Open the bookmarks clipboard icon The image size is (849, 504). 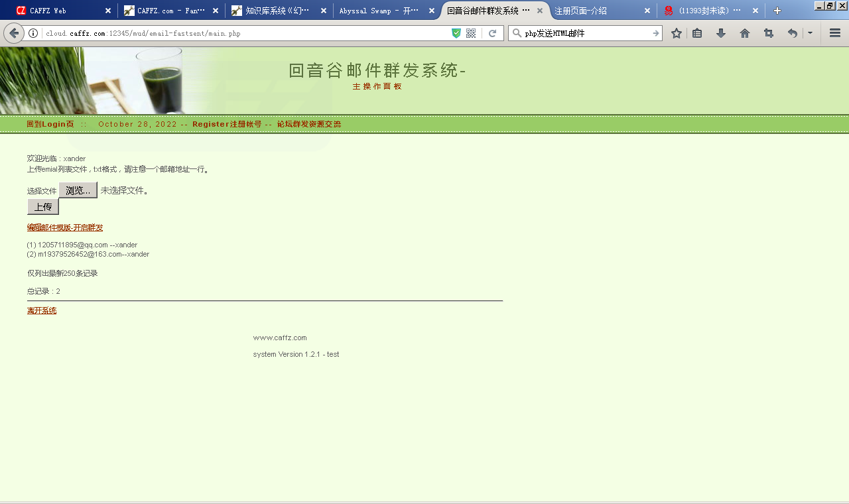(697, 32)
